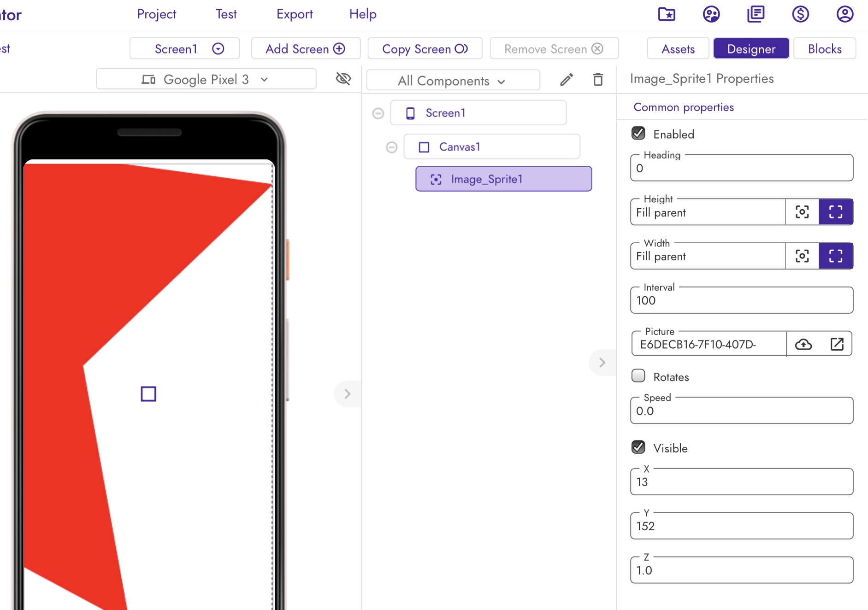Click the Interval input field
Image resolution: width=868 pixels, height=610 pixels.
coord(742,300)
